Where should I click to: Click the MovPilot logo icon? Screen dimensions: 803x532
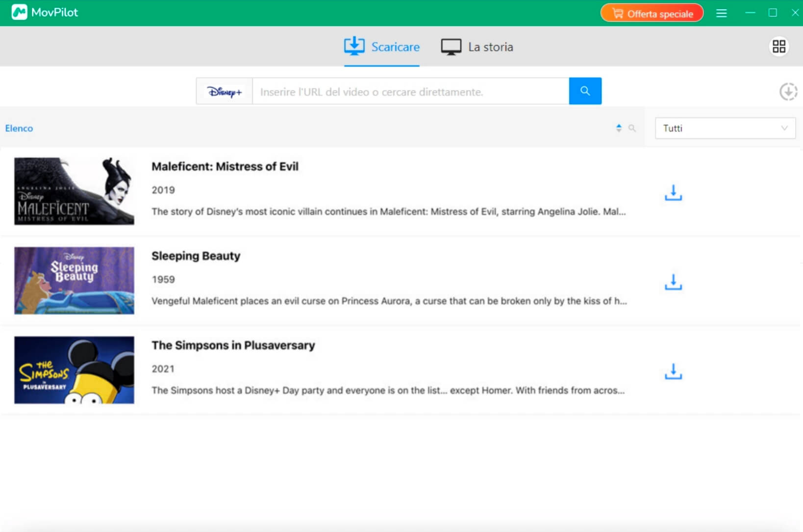click(x=19, y=12)
